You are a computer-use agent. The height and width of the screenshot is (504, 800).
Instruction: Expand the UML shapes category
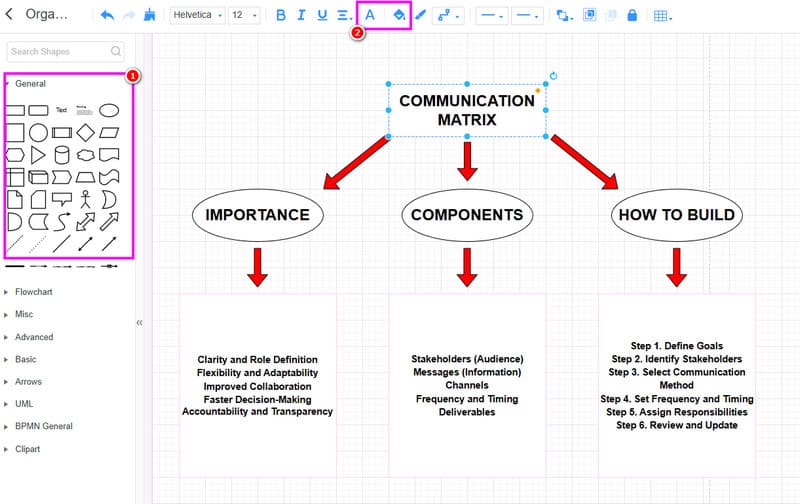tap(25, 404)
